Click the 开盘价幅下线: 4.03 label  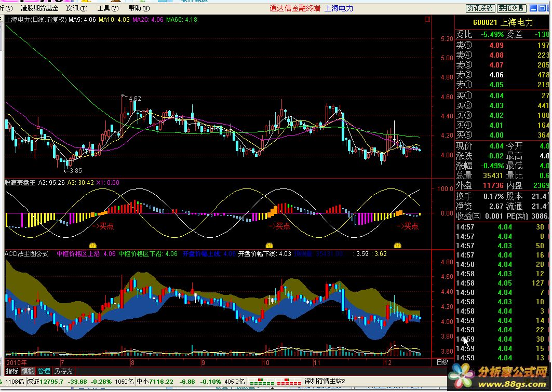265,254
